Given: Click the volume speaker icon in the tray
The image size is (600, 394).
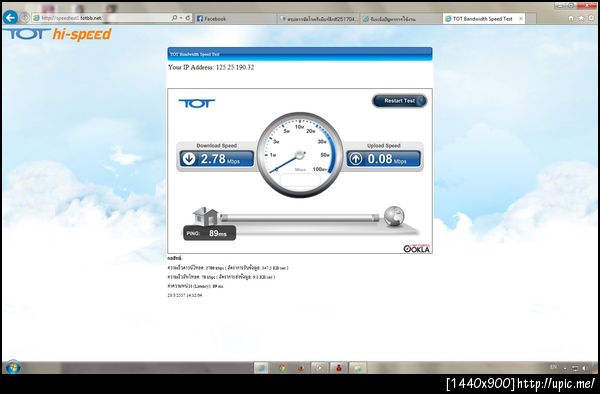Looking at the screenshot, I should 584,368.
